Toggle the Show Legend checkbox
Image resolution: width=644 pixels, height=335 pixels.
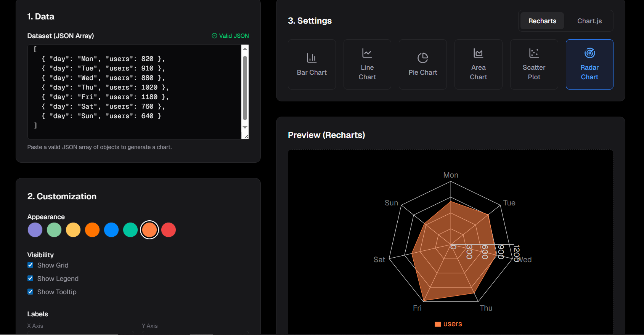tap(31, 278)
